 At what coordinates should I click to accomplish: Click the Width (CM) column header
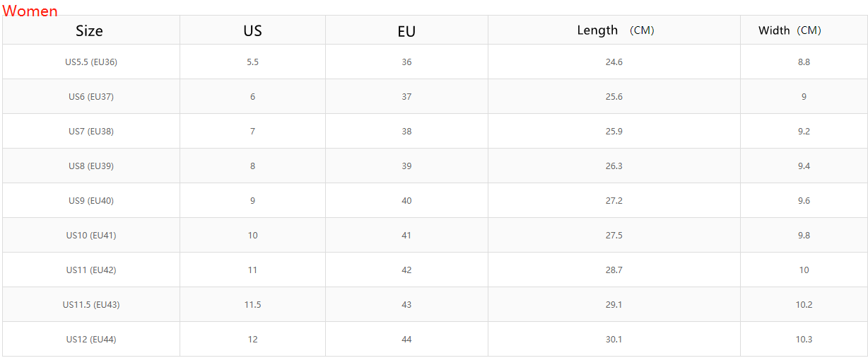tap(790, 30)
